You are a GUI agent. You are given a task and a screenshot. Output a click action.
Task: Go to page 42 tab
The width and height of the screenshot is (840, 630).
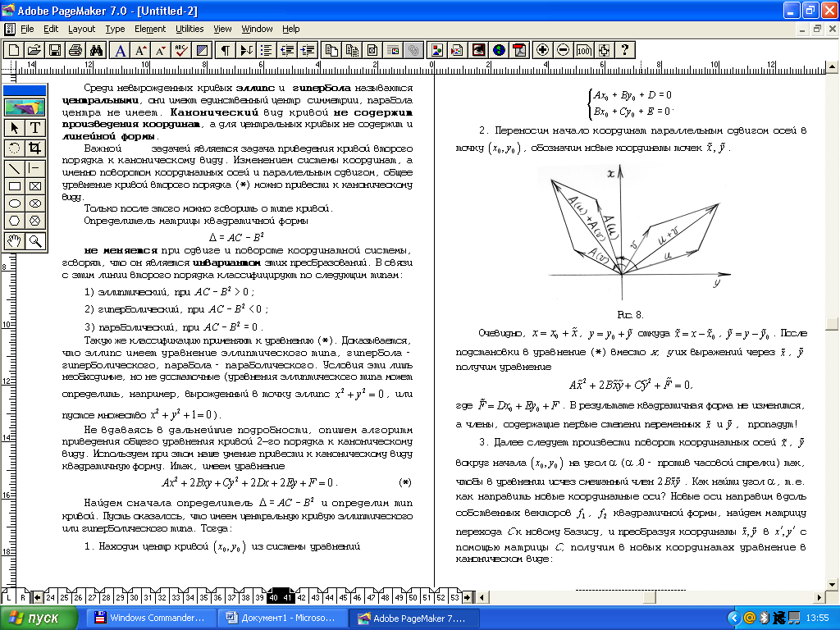(302, 597)
